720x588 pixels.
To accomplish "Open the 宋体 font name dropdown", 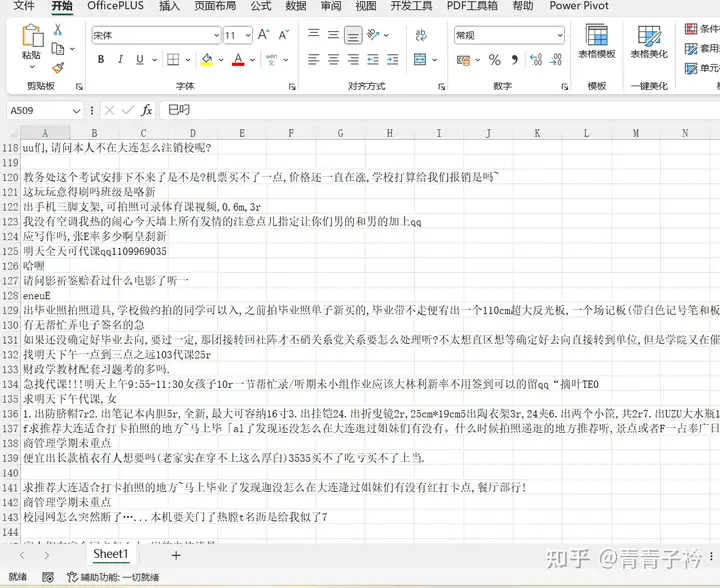I will click(x=216, y=35).
